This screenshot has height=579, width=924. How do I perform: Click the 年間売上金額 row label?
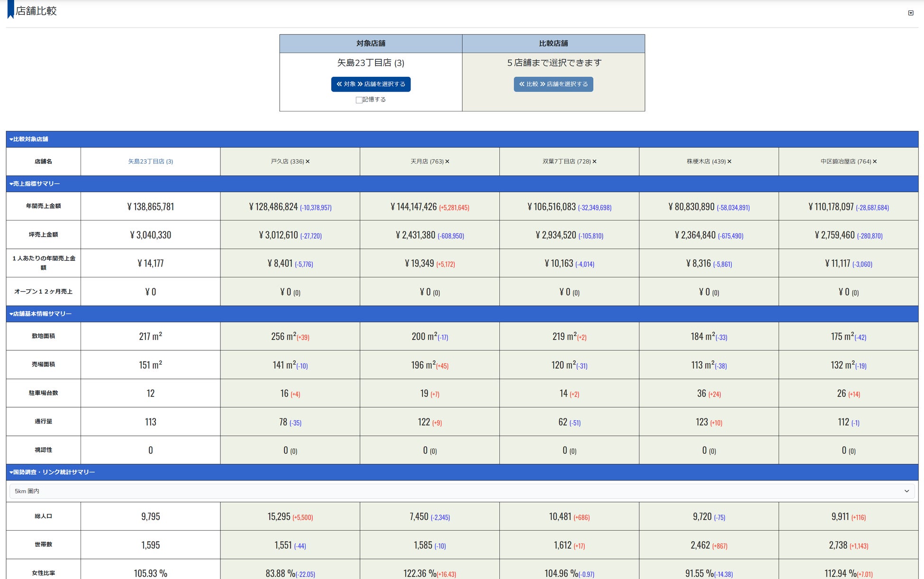(x=43, y=206)
